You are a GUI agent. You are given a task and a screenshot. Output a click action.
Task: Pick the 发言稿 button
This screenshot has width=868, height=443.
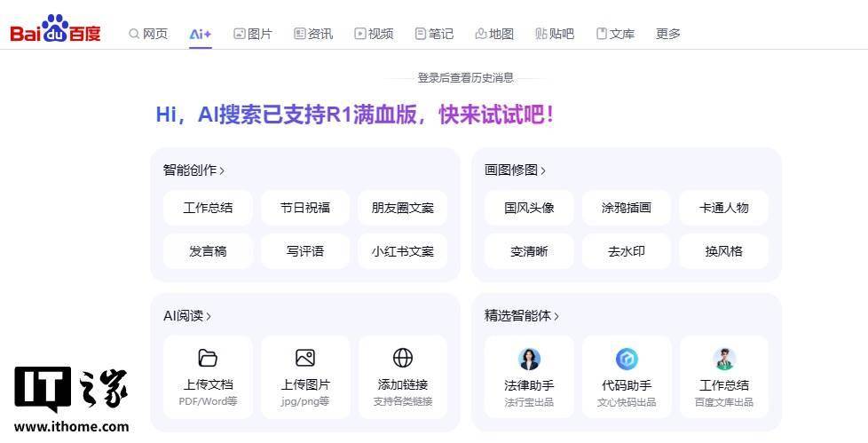coord(209,251)
